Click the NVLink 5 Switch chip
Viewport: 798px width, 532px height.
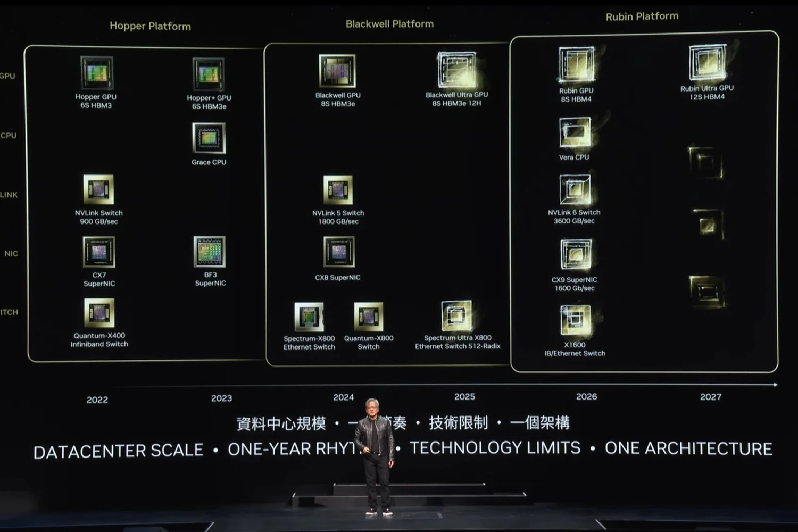pyautogui.click(x=338, y=190)
